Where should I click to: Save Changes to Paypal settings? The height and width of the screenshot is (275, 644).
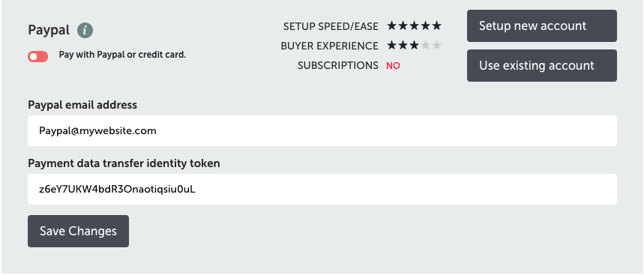(78, 231)
